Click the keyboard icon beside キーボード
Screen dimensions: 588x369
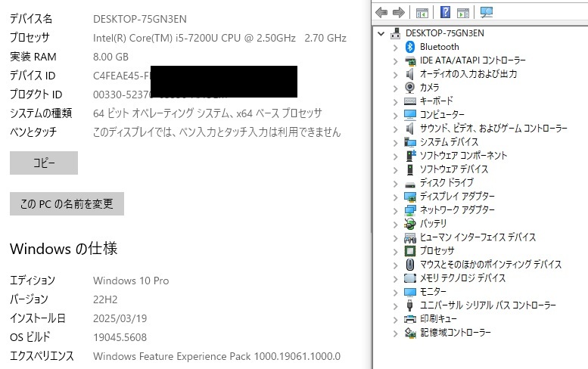pos(410,101)
